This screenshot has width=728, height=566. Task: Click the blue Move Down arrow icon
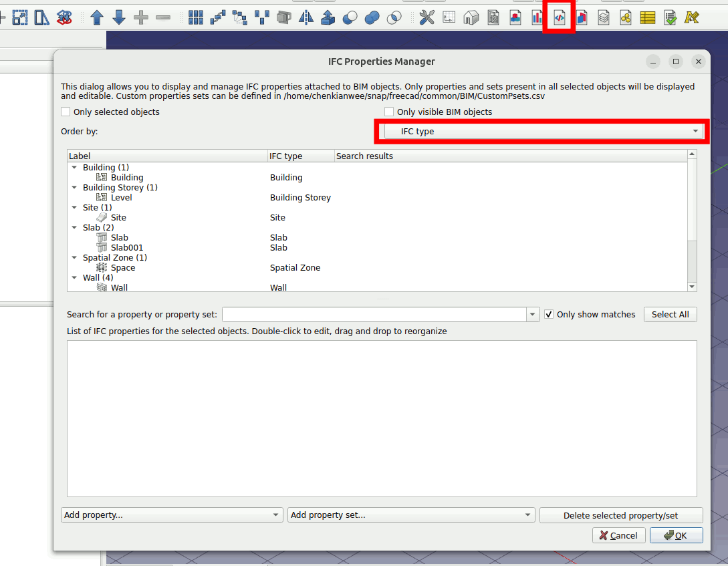click(119, 18)
